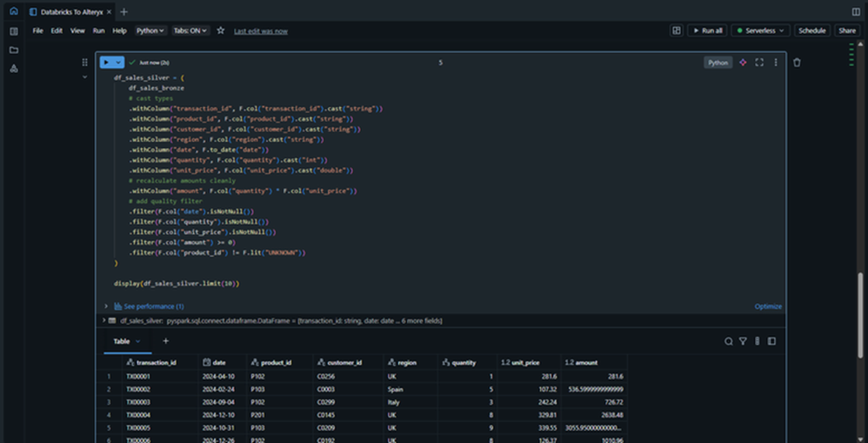Favorite the notebook with star icon

pos(221,30)
